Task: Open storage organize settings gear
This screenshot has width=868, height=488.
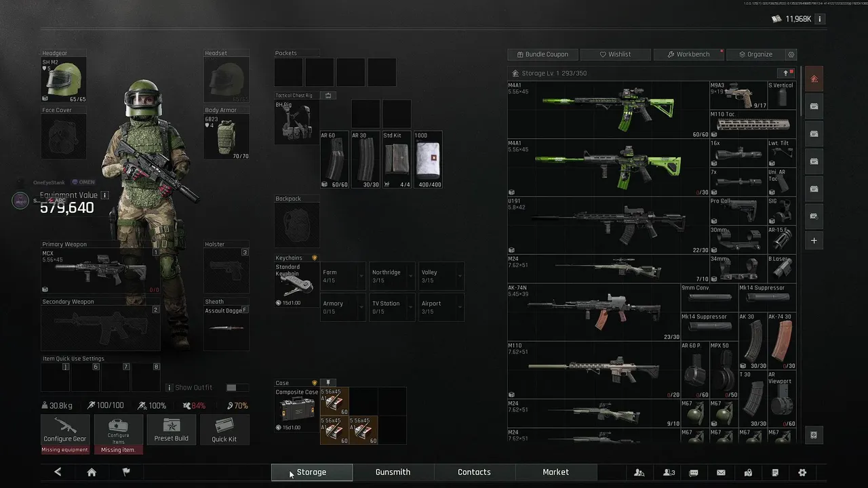Action: [791, 54]
